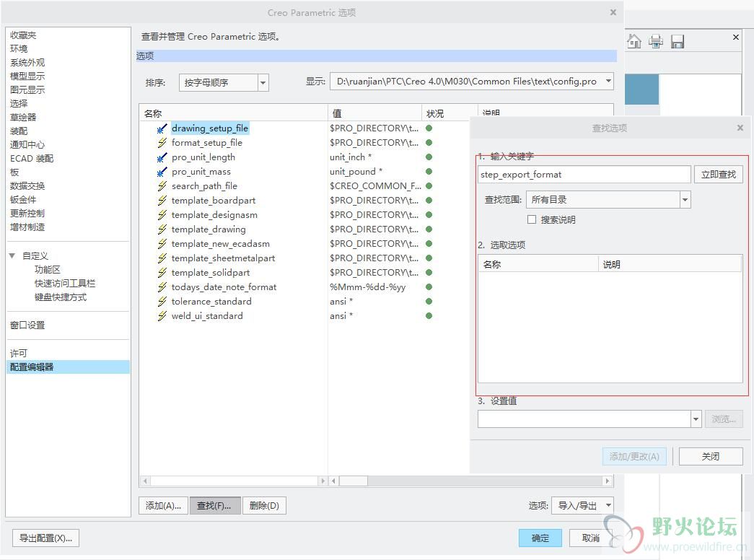The image size is (754, 560).
Task: Click the lightning icon beside template_sheetmetalpart
Action: pyautogui.click(x=162, y=258)
